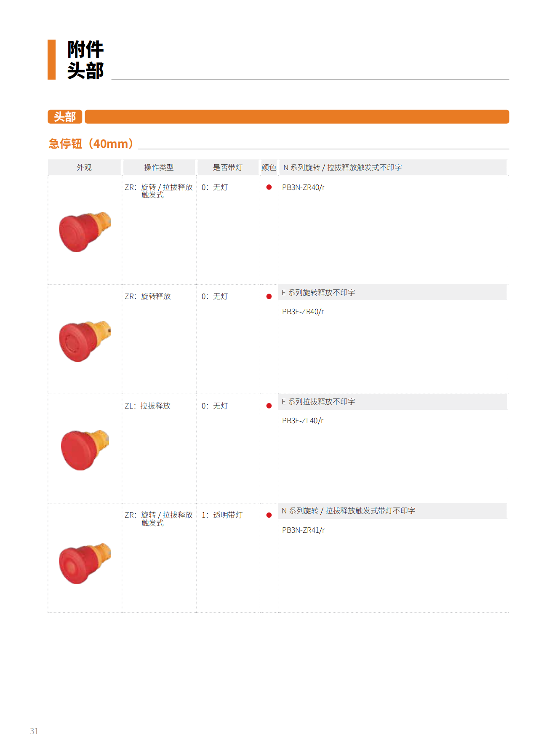Click the ZL pull-release button image
Screen dimensions: 557x756
click(85, 450)
